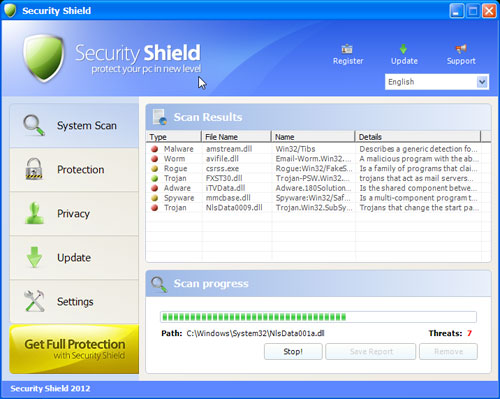Sort results by the Type column header

click(x=173, y=137)
